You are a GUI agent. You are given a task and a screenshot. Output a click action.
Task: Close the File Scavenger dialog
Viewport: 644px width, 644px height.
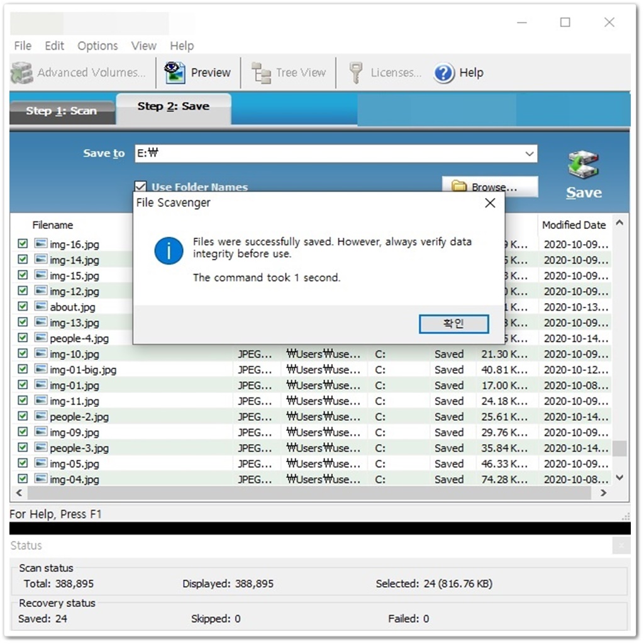[489, 203]
